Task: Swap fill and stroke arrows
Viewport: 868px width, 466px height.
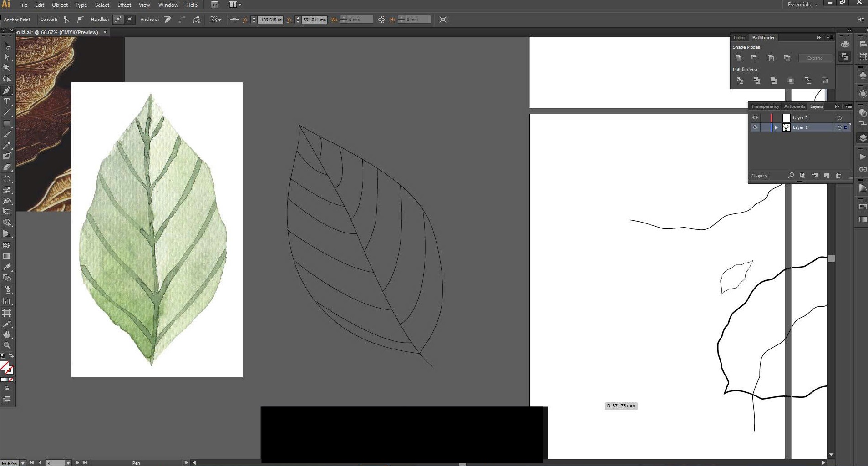Action: coord(11,355)
